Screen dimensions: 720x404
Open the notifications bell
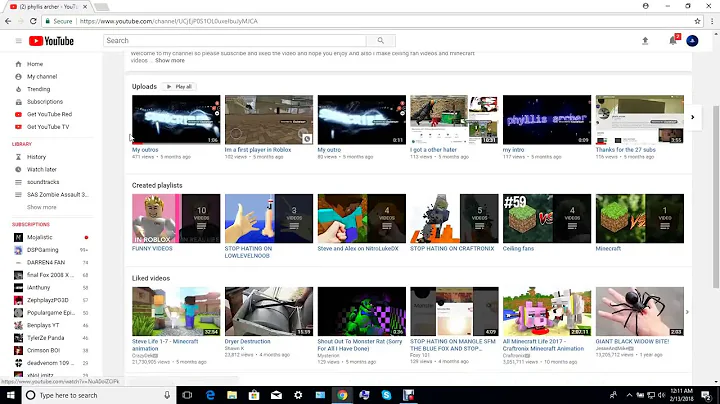coord(673,40)
